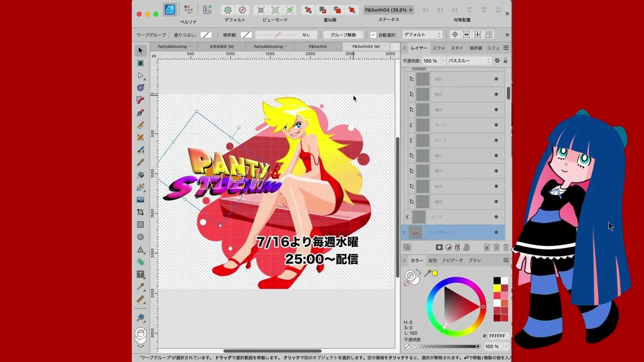The image size is (644, 362).
Task: Swap the fill and stroke colors
Action: coord(418,272)
